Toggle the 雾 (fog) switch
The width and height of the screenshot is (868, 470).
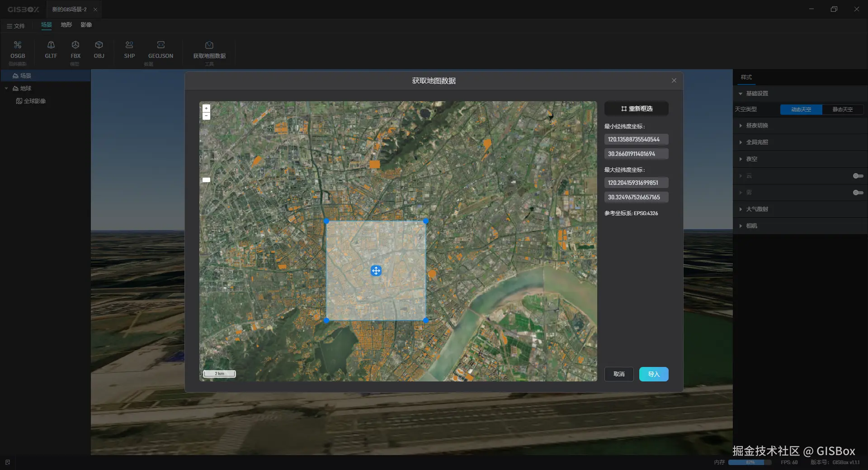[x=858, y=193]
